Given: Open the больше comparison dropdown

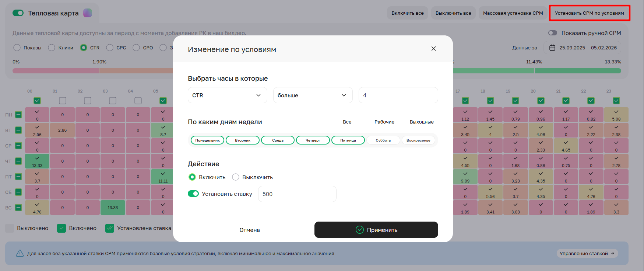Looking at the screenshot, I should pyautogui.click(x=313, y=95).
